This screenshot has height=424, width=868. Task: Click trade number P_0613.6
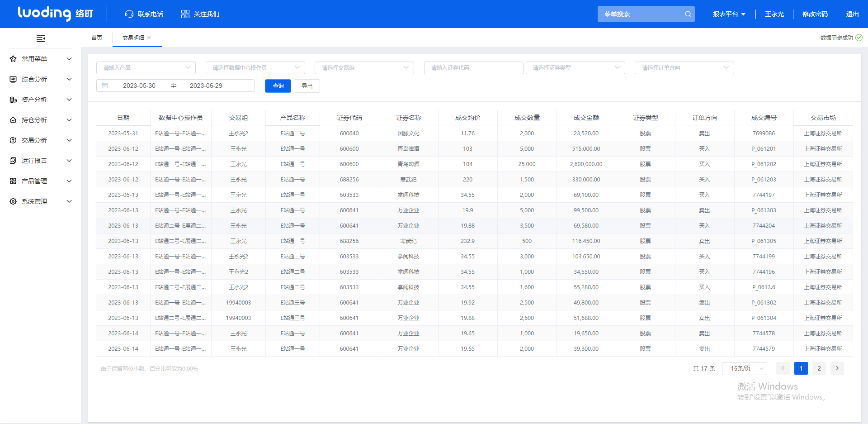click(x=764, y=287)
